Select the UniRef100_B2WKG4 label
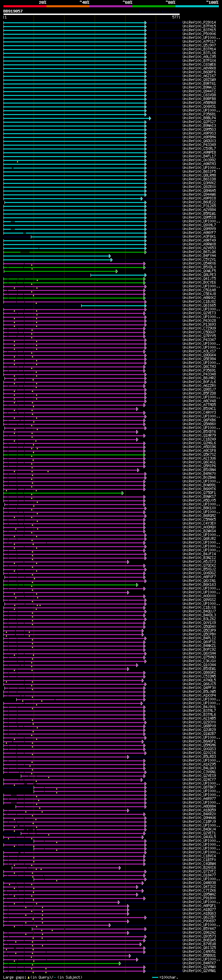This screenshot has width=222, height=980. [x=199, y=532]
